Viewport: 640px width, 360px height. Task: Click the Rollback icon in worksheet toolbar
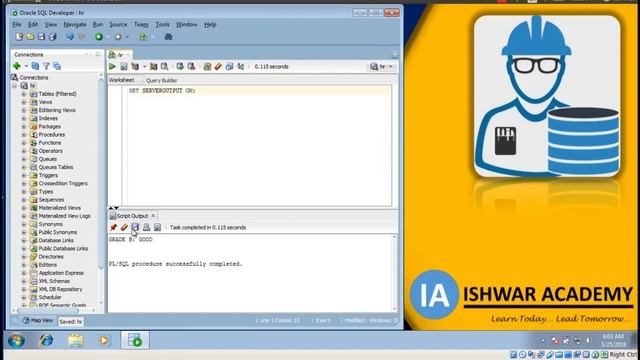pos(191,67)
